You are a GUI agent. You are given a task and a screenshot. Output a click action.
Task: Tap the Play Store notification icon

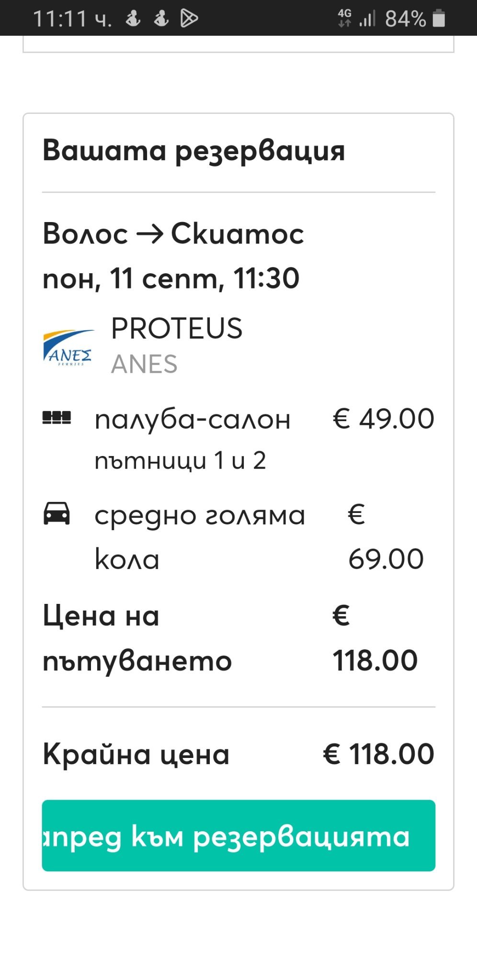click(x=189, y=18)
